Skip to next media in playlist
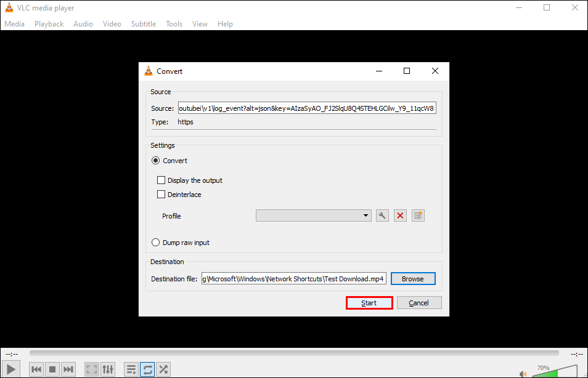588x378 pixels. [x=68, y=369]
